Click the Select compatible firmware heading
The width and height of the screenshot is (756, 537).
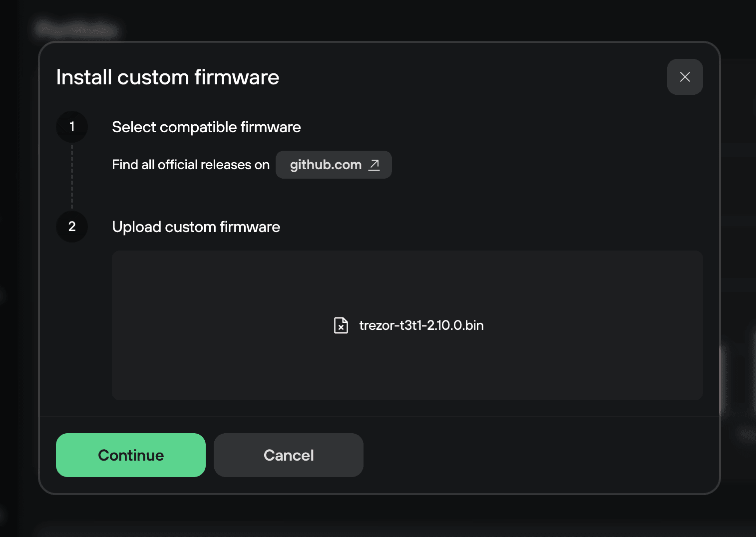tap(206, 127)
